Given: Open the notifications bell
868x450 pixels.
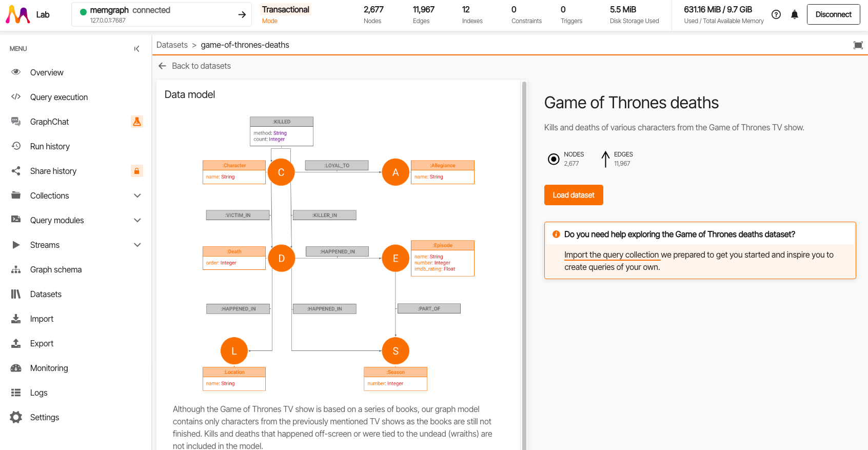Looking at the screenshot, I should [795, 14].
